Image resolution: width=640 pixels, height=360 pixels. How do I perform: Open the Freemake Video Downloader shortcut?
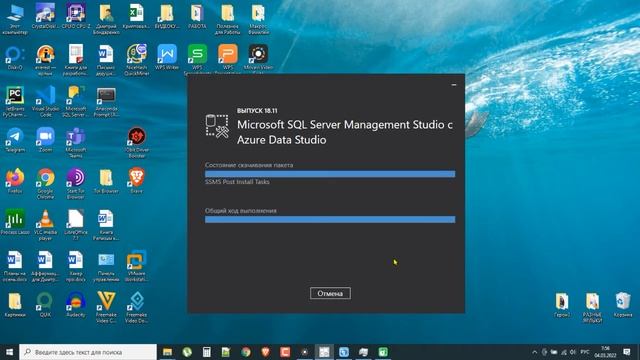pyautogui.click(x=136, y=308)
